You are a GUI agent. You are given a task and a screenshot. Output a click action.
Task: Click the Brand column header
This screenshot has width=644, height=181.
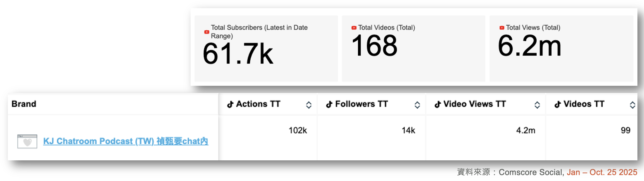pyautogui.click(x=24, y=104)
